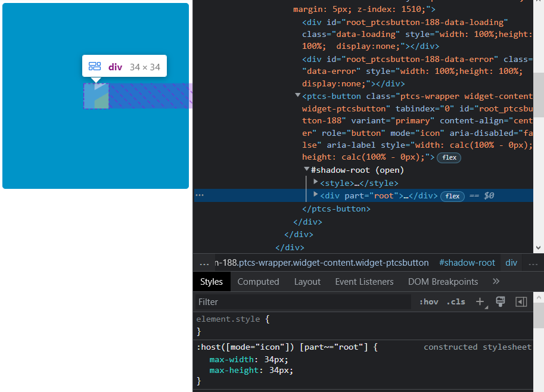Collapse the ptcs-button element in the DOM tree
This screenshot has height=392, width=544.
pyautogui.click(x=297, y=95)
